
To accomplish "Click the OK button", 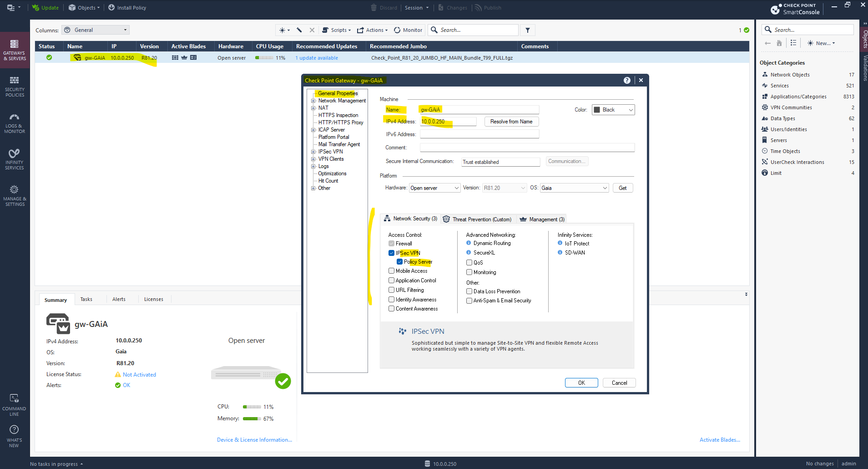I will [x=581, y=383].
